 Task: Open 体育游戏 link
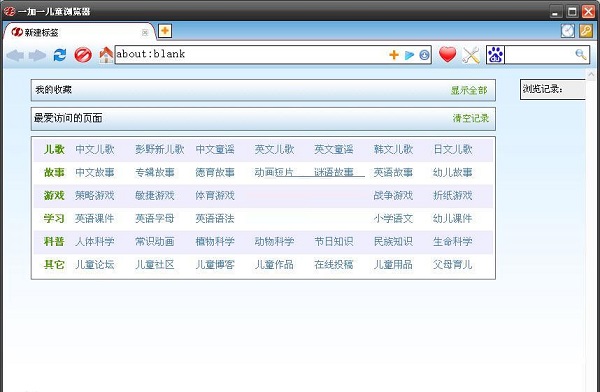pos(215,195)
